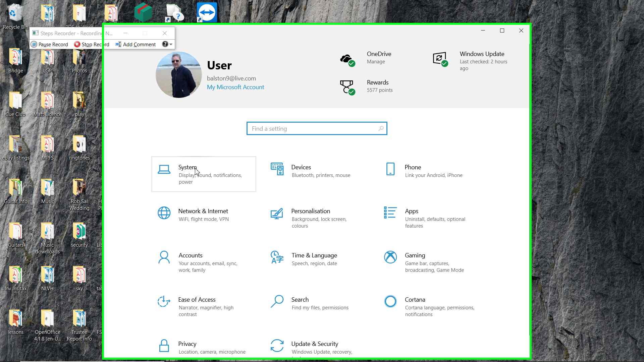The width and height of the screenshot is (644, 362).
Task: Click the Rewards trophy icon
Action: pos(347,88)
